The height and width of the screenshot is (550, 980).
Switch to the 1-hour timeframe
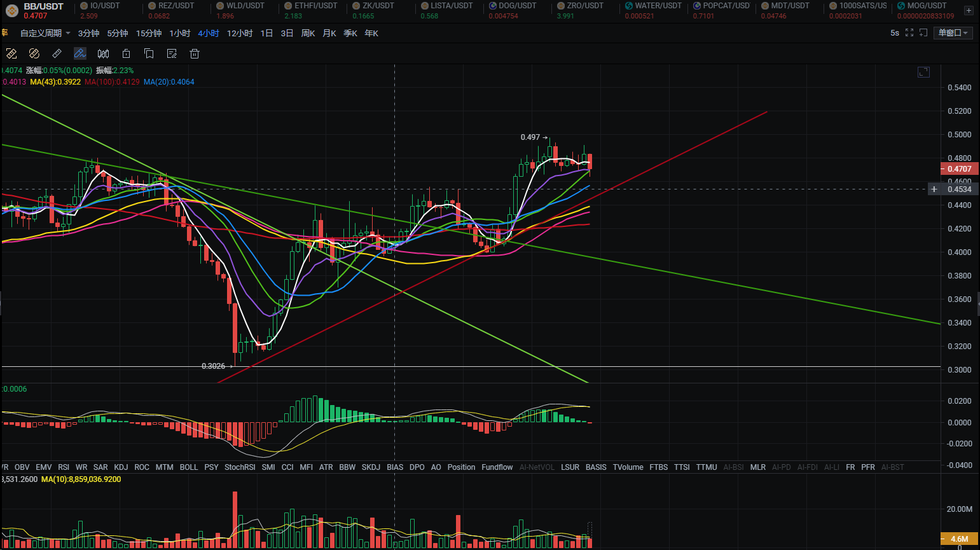point(180,33)
